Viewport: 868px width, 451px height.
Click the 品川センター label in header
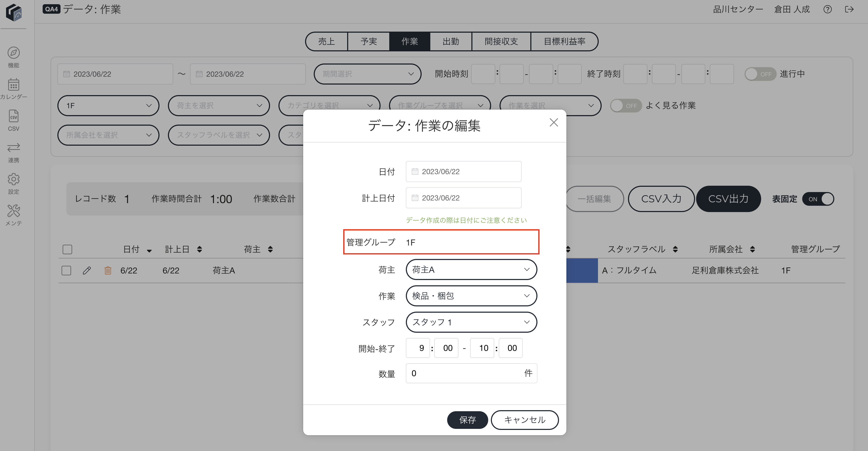[738, 9]
